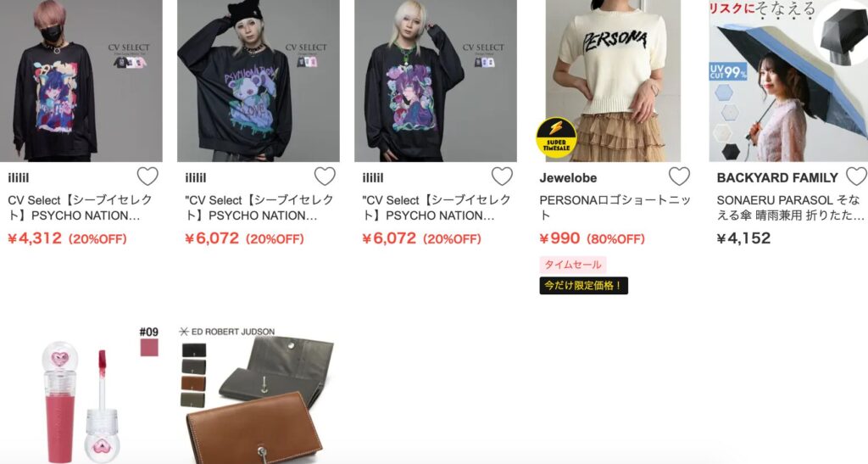
Task: Click the BACKYARD FAMILY brand link
Action: click(777, 178)
